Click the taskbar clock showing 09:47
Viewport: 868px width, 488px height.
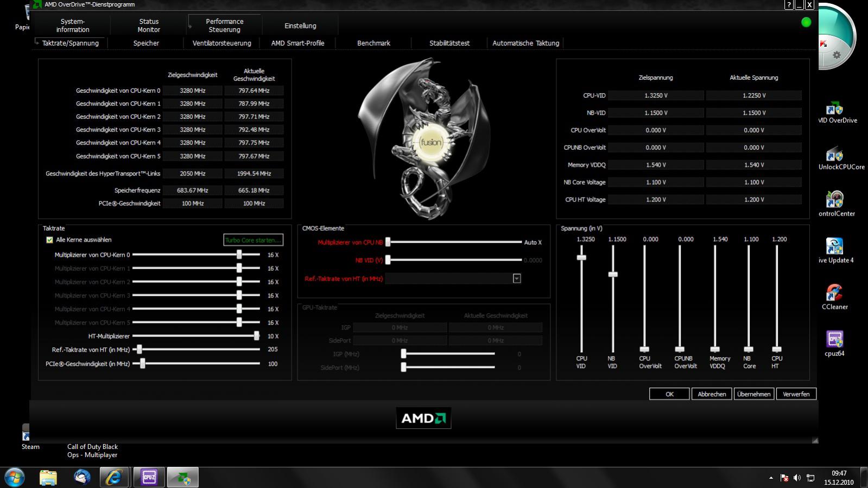coord(839,473)
